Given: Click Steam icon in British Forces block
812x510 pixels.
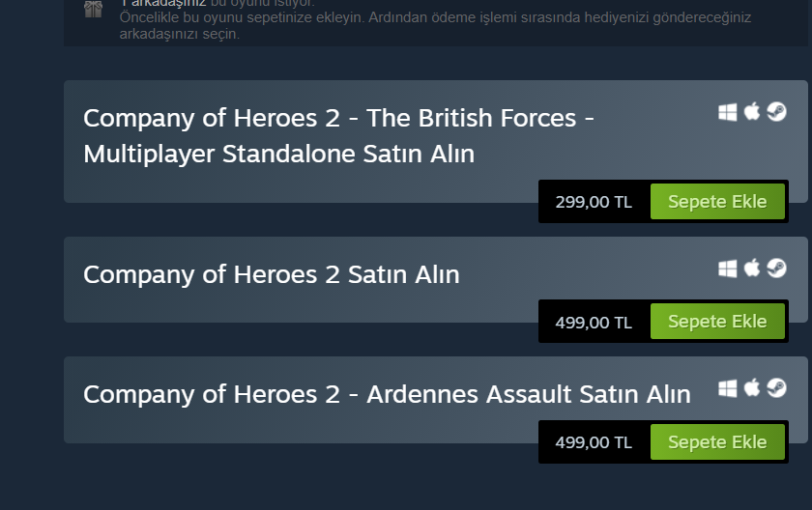Looking at the screenshot, I should point(776,112).
